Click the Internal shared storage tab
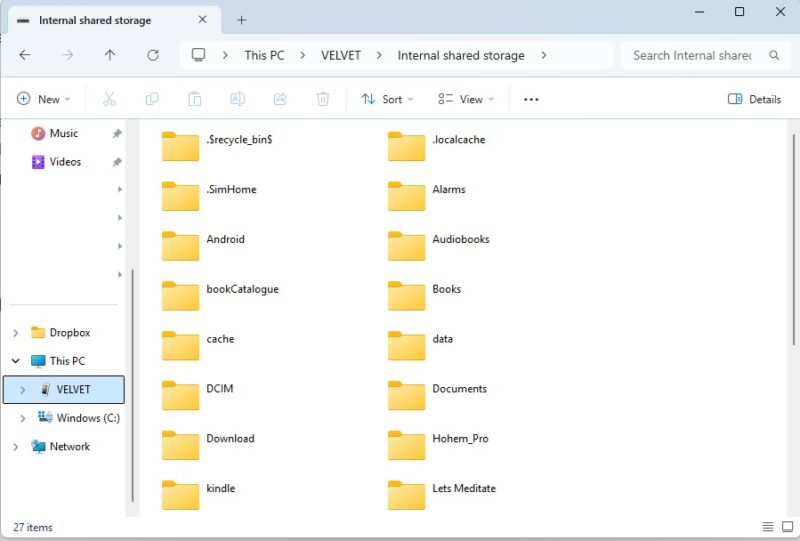Viewport: 800px width, 541px height. [114, 20]
